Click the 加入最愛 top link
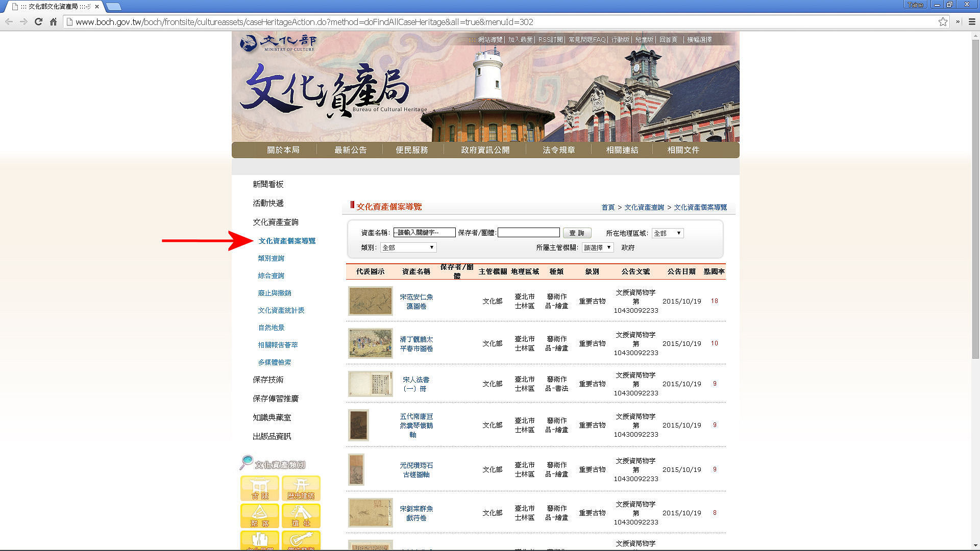 (x=520, y=40)
